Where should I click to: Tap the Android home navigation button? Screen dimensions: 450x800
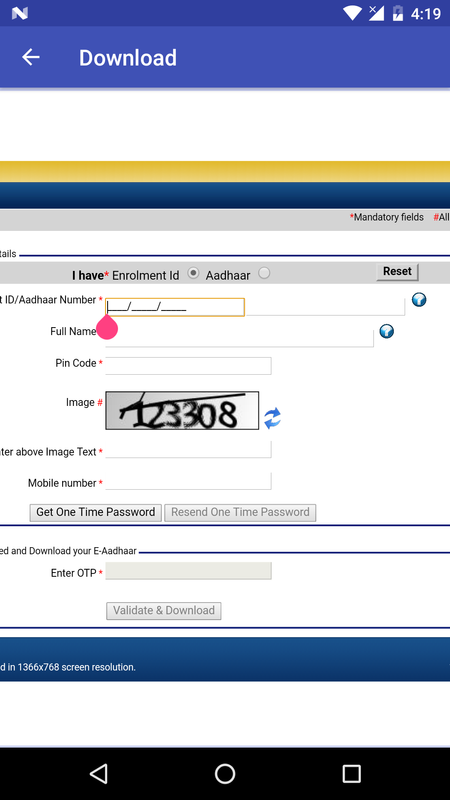click(x=225, y=773)
